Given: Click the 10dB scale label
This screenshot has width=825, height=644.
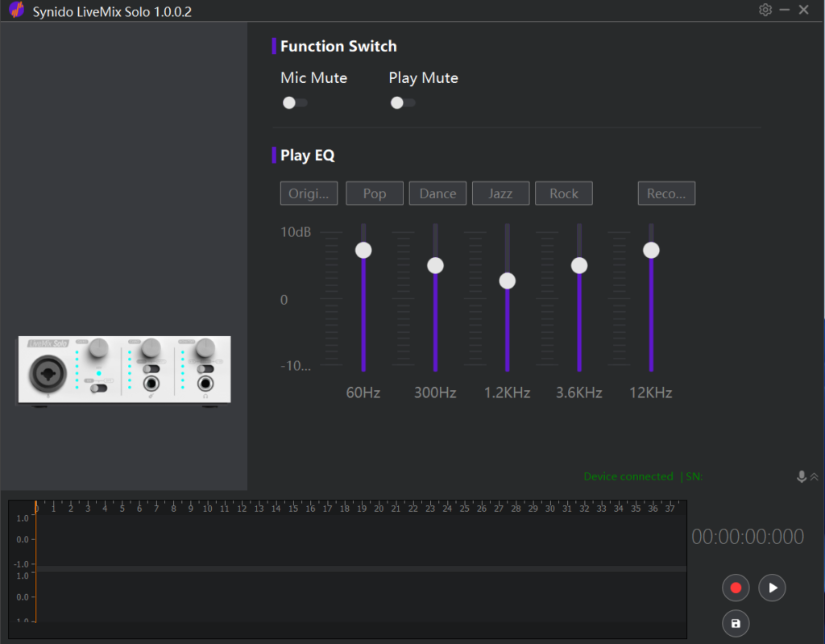Looking at the screenshot, I should click(296, 232).
